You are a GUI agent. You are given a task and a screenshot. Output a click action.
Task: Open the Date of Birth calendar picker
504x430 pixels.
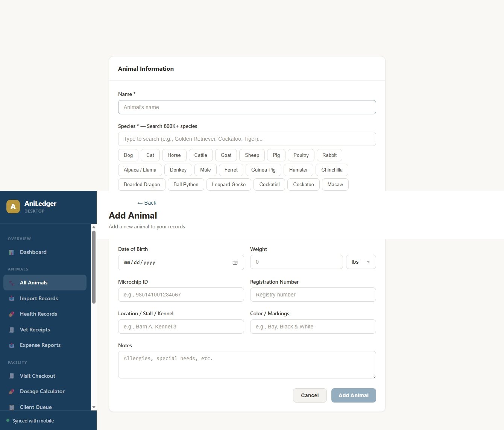click(235, 262)
